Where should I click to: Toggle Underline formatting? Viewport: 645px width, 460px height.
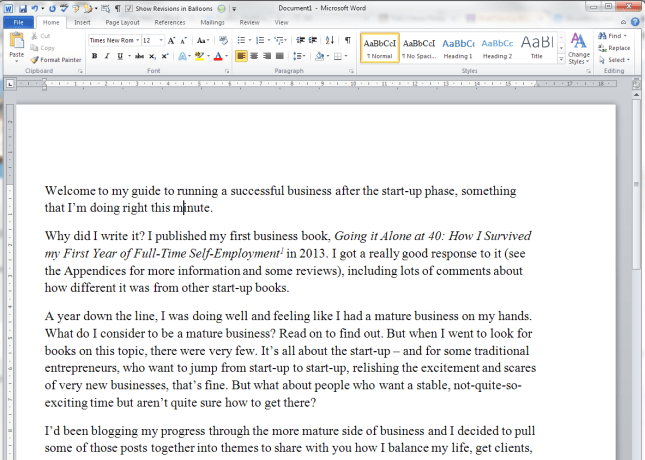(120, 56)
